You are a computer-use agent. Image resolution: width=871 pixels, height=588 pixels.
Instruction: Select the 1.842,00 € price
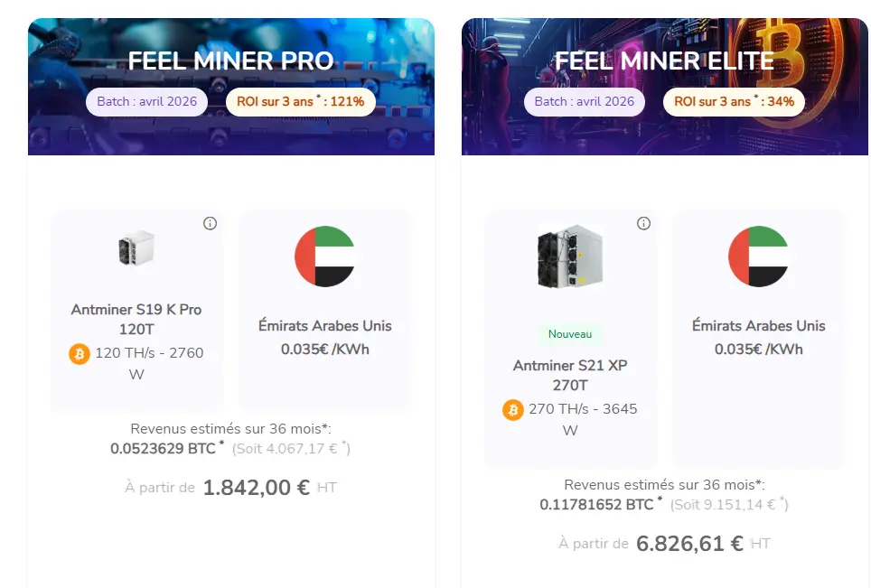coord(257,488)
